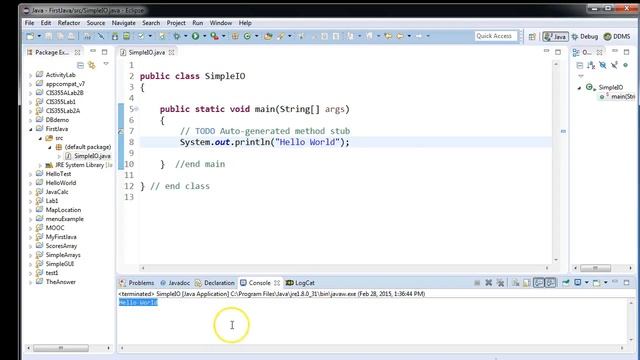The image size is (640, 360).
Task: Click the Run green play button
Action: click(x=196, y=36)
